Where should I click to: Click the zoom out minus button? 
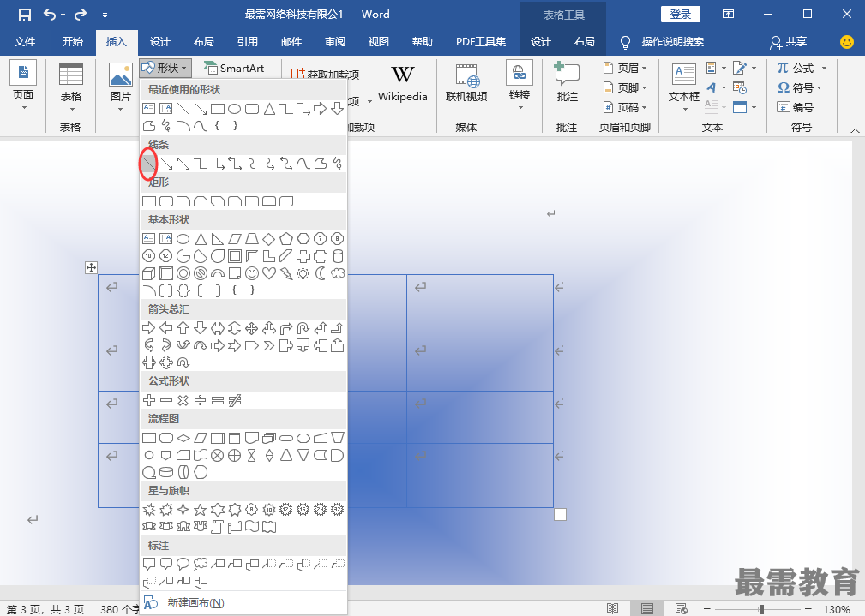point(706,609)
